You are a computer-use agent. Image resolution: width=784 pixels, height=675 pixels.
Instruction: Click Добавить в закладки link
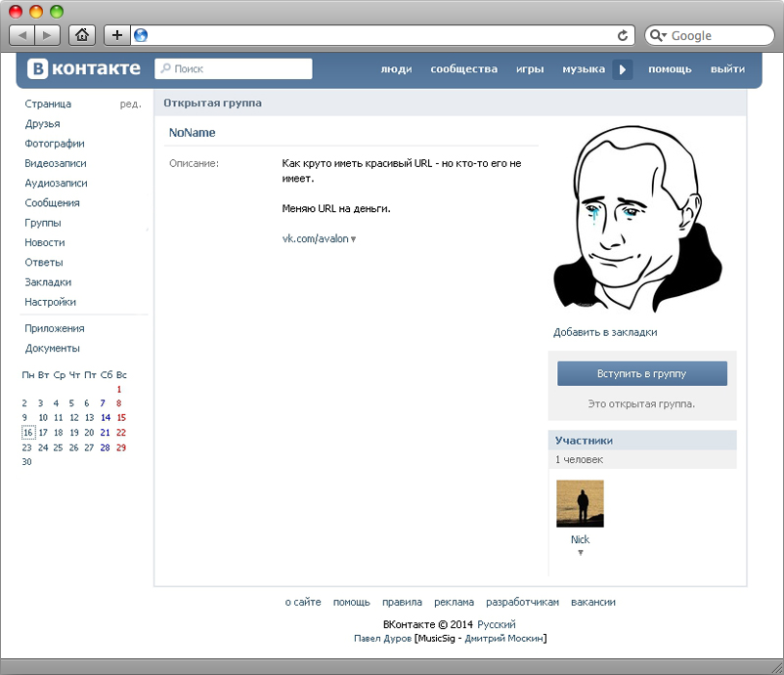[605, 332]
